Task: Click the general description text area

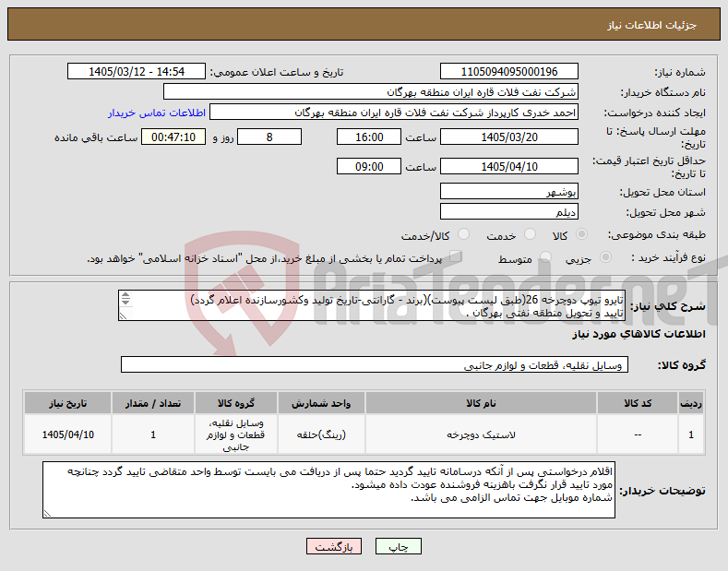Action: pos(372,305)
